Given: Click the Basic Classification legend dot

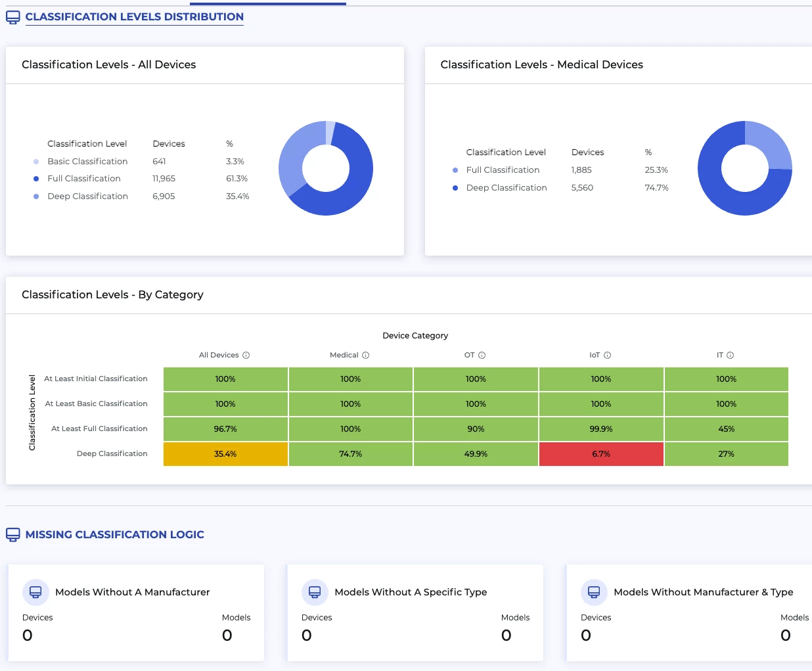Looking at the screenshot, I should pos(36,162).
